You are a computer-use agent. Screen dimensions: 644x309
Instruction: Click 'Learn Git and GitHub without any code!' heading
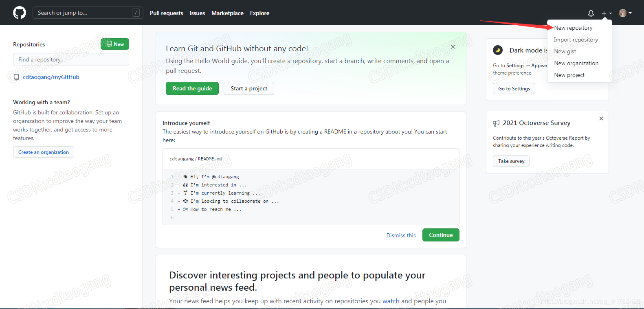[237, 48]
